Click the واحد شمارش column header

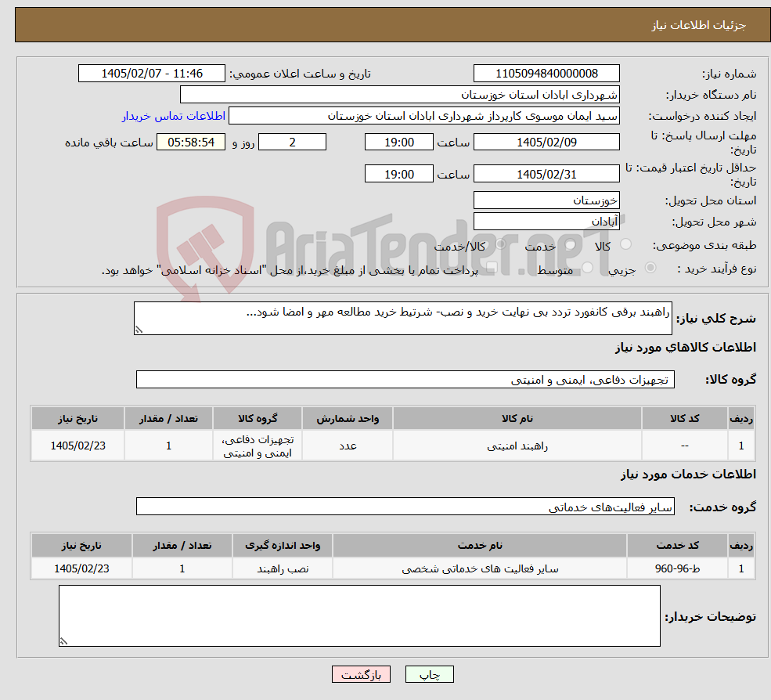coord(348,419)
